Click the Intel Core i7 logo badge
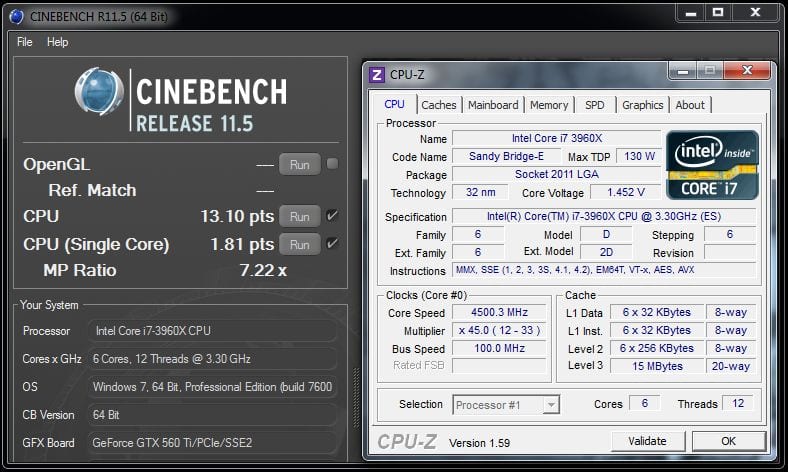This screenshot has width=788, height=472. coord(712,164)
